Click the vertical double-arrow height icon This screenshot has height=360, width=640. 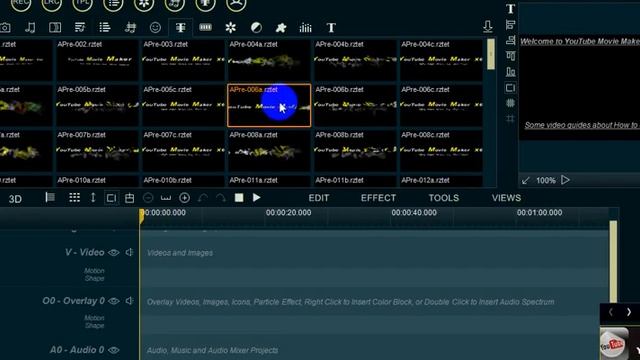[x=93, y=198]
